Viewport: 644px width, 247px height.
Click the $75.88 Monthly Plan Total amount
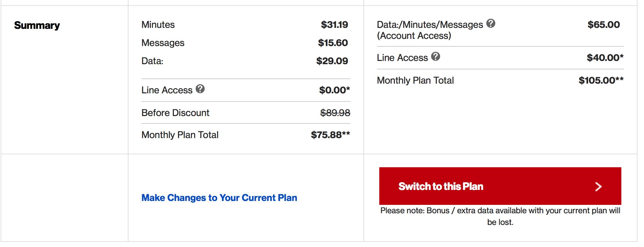330,135
